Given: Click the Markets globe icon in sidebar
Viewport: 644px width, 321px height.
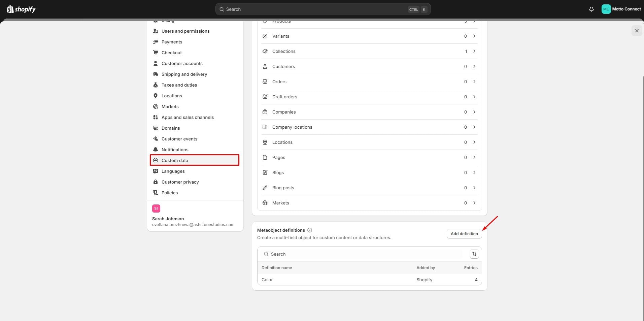Looking at the screenshot, I should (156, 106).
